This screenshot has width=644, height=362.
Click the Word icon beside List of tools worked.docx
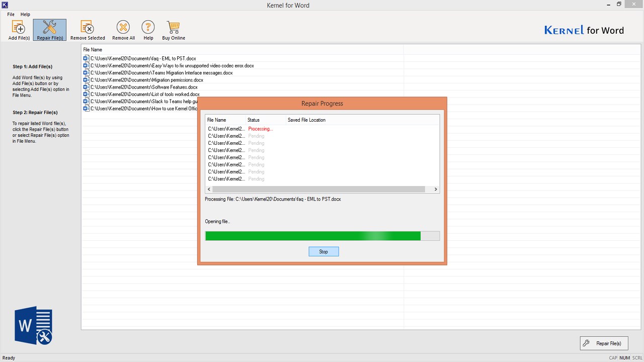(x=86, y=94)
